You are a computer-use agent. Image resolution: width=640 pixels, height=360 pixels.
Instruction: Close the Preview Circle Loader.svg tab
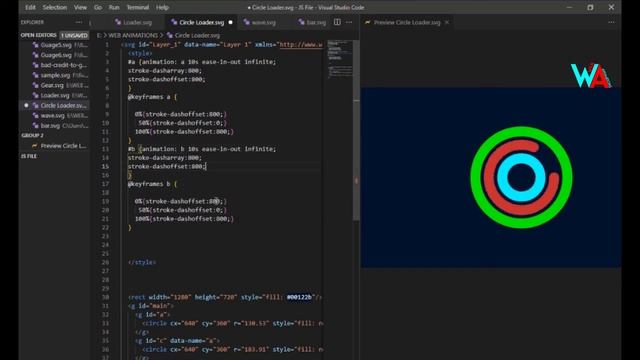[x=447, y=22]
